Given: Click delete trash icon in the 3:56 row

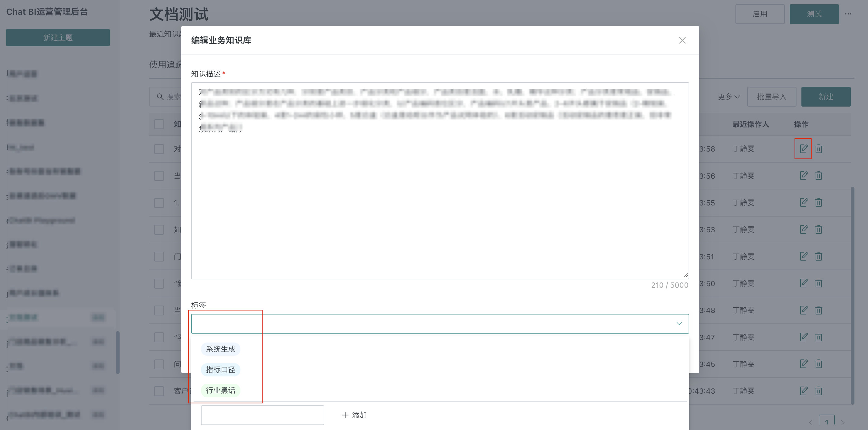Looking at the screenshot, I should (x=818, y=176).
